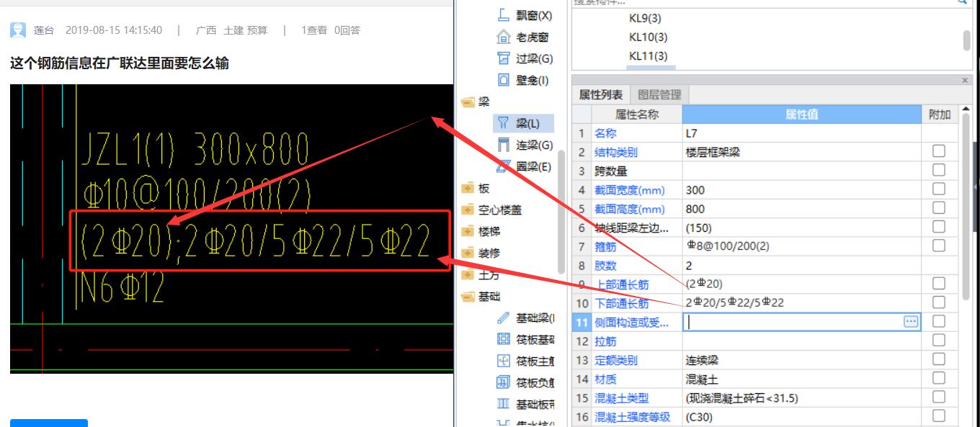The height and width of the screenshot is (427, 980).
Task: Open 名称 property link
Action: click(605, 133)
